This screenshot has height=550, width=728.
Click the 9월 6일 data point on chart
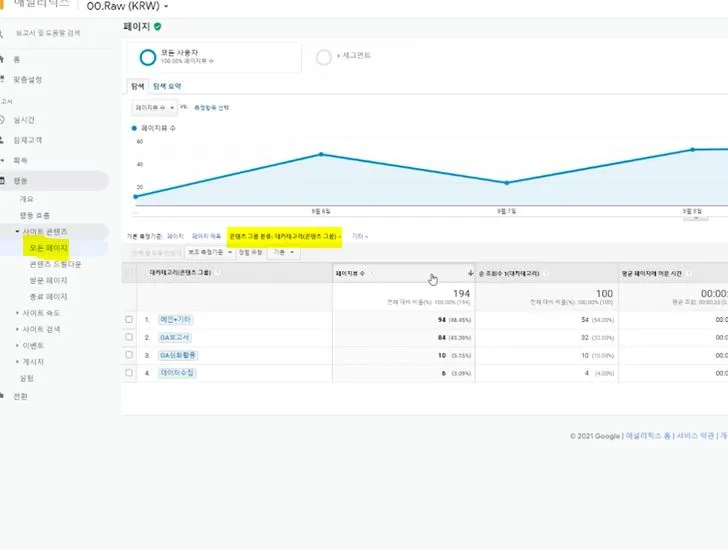coord(321,154)
